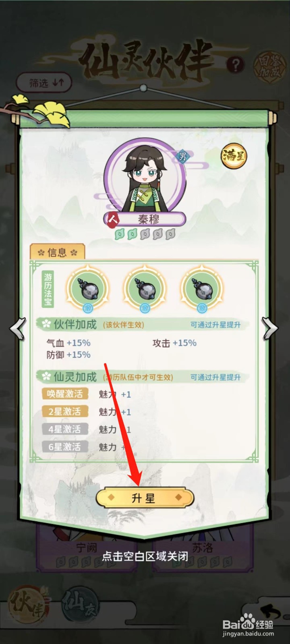
Task: Tap the star level indicator under 秦穆
Action: point(145,234)
